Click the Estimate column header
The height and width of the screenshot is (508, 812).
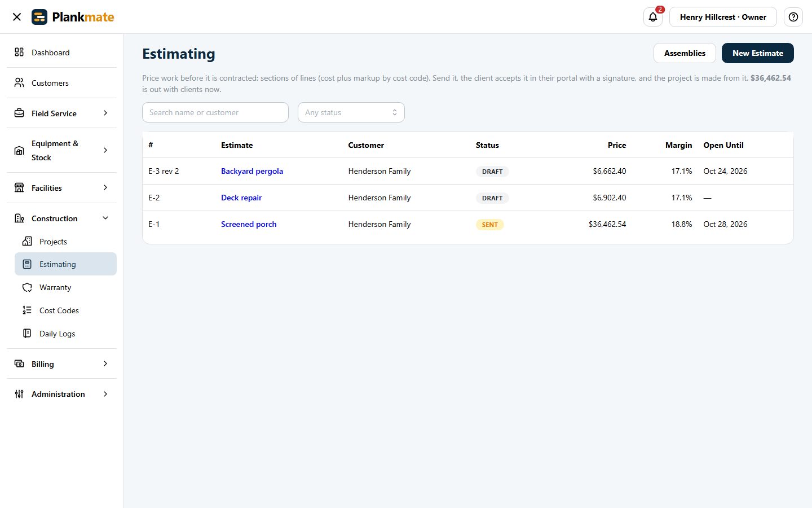tap(237, 145)
